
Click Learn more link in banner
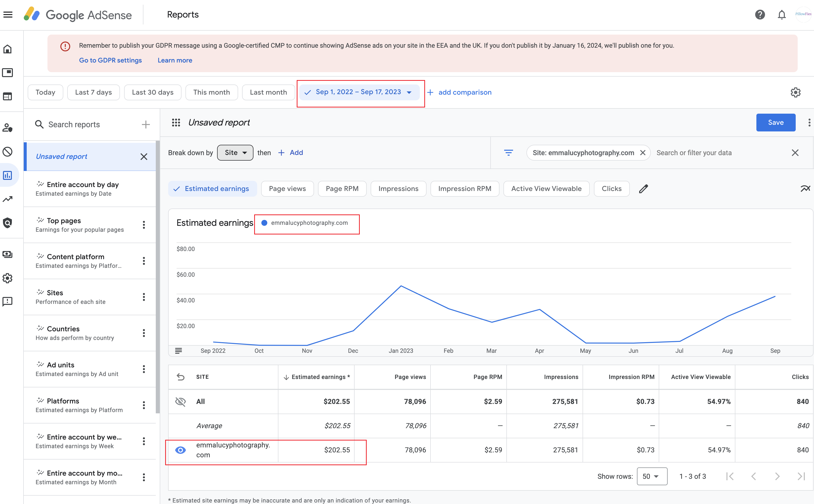pos(175,60)
